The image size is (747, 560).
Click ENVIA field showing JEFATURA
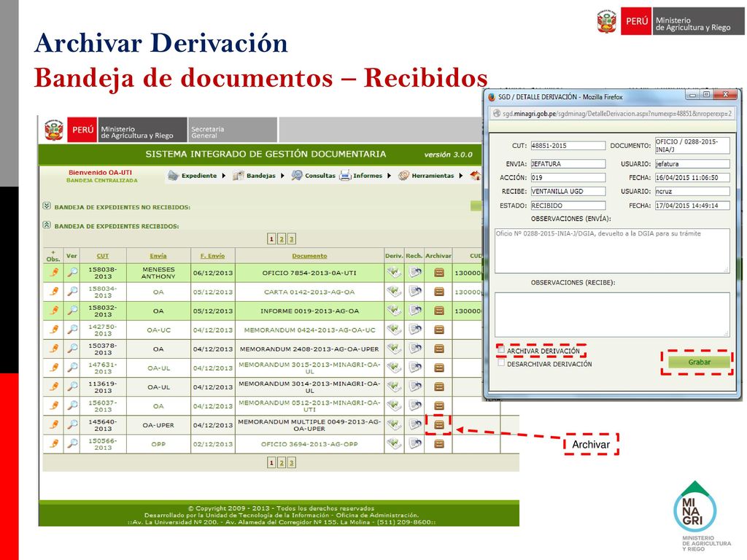coord(568,164)
